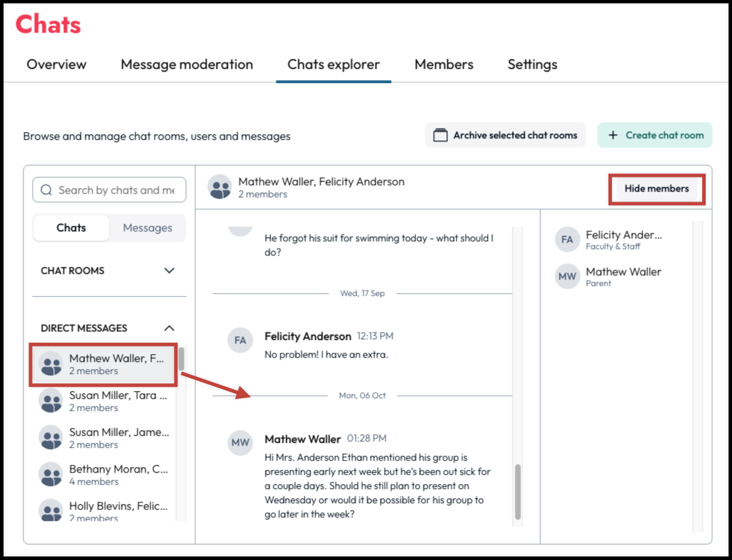This screenshot has height=560, width=732.
Task: Click Archive selected chat rooms button
Action: click(x=505, y=136)
